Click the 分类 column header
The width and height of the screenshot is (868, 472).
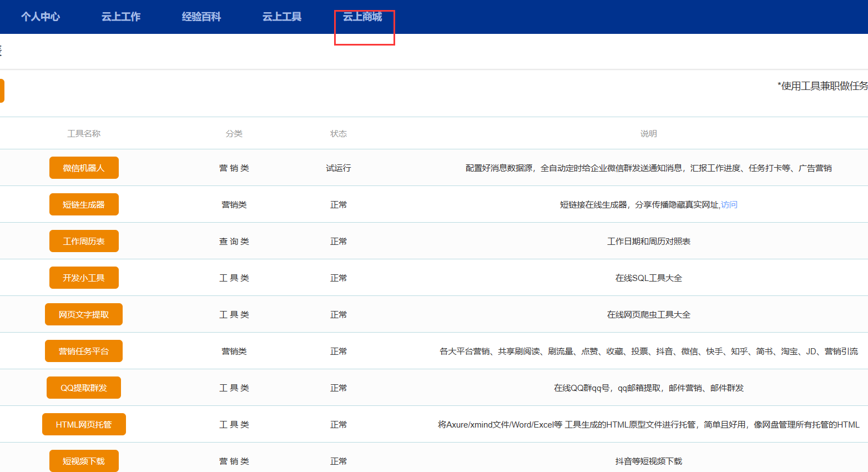234,133
